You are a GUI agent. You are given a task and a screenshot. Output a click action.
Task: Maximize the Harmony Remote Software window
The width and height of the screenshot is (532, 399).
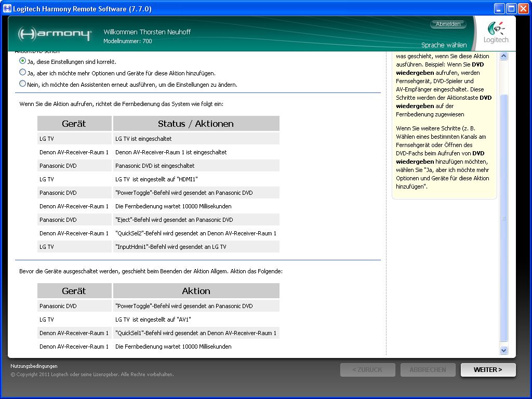pos(511,9)
